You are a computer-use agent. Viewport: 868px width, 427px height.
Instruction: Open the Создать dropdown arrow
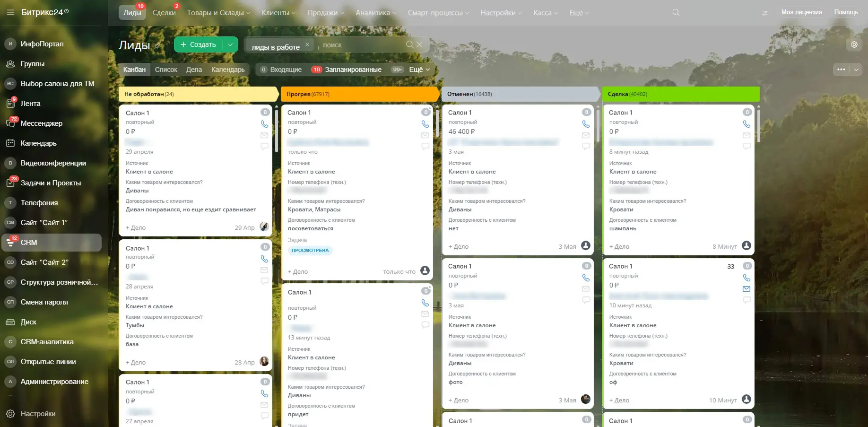pyautogui.click(x=230, y=44)
